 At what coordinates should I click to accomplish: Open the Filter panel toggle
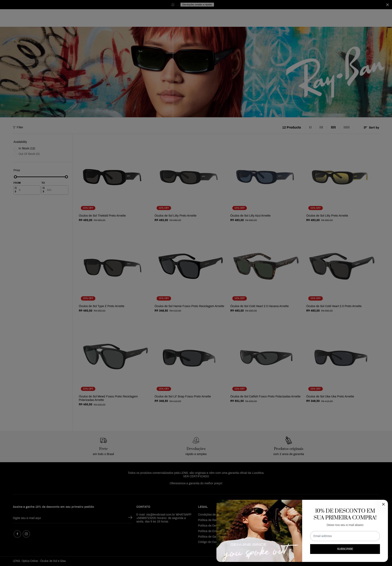pos(18,127)
